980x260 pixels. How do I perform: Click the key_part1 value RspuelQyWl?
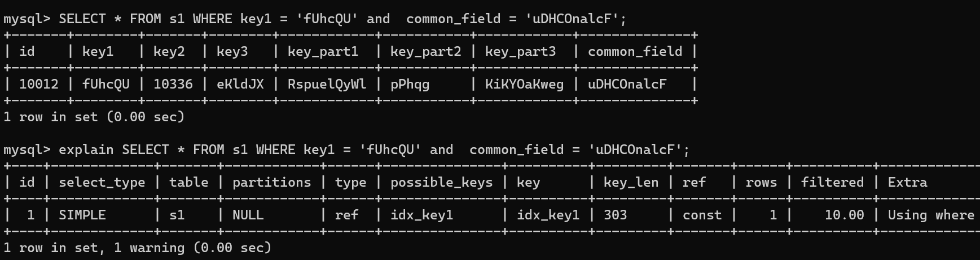tap(327, 85)
